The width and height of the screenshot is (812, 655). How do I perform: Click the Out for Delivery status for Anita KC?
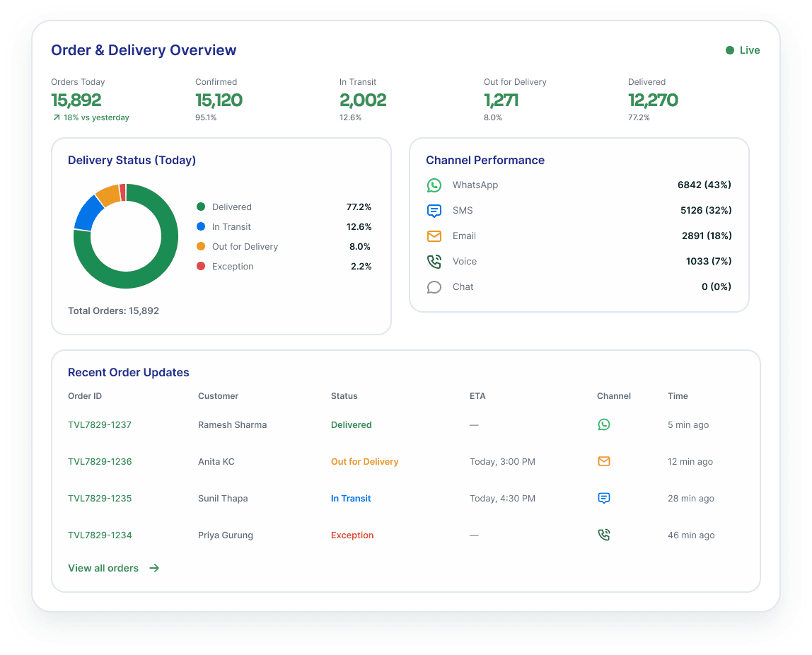tap(364, 461)
